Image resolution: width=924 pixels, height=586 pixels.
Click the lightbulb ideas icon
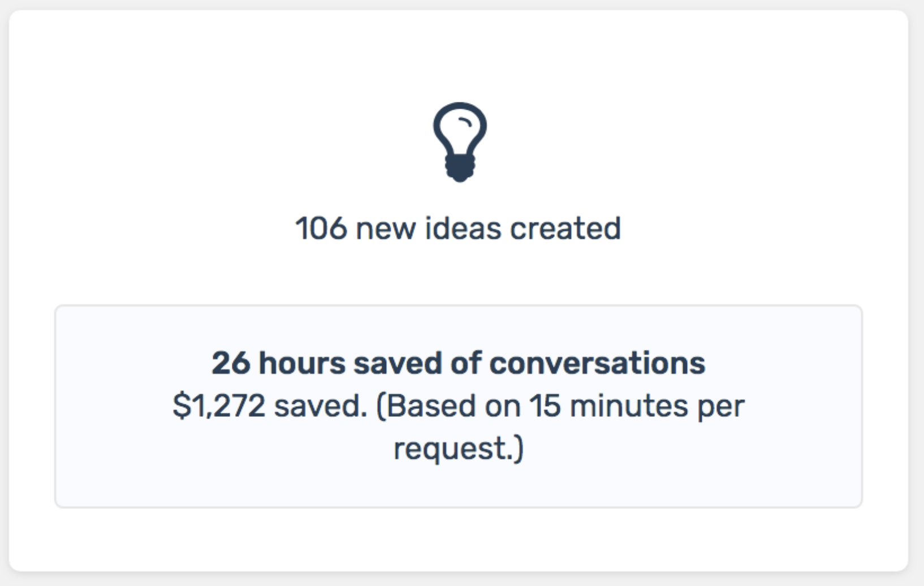tap(460, 142)
